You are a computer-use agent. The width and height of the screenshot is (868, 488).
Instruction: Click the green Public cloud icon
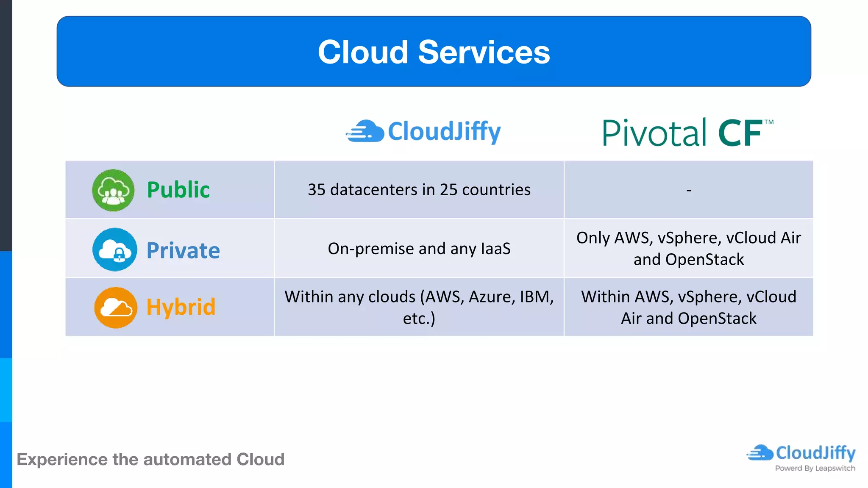113,190
